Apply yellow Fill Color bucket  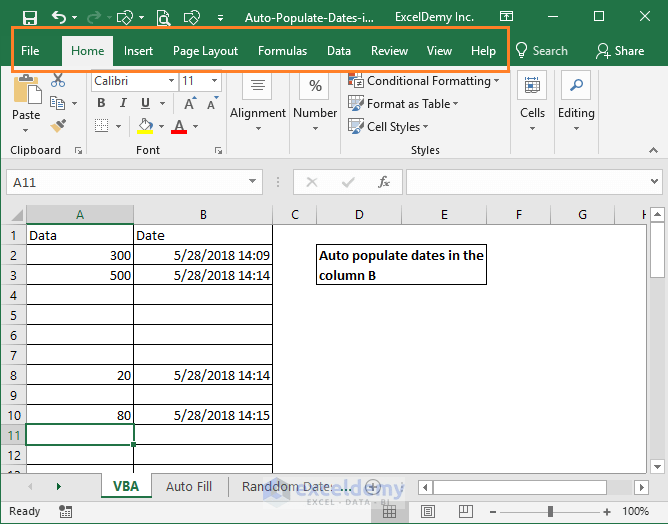pyautogui.click(x=145, y=126)
